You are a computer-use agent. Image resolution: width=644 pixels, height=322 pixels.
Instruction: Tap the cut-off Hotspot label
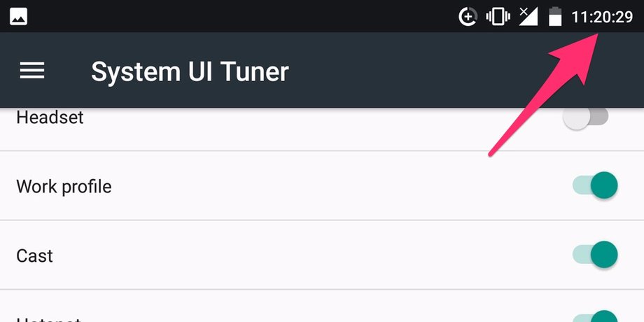48,319
